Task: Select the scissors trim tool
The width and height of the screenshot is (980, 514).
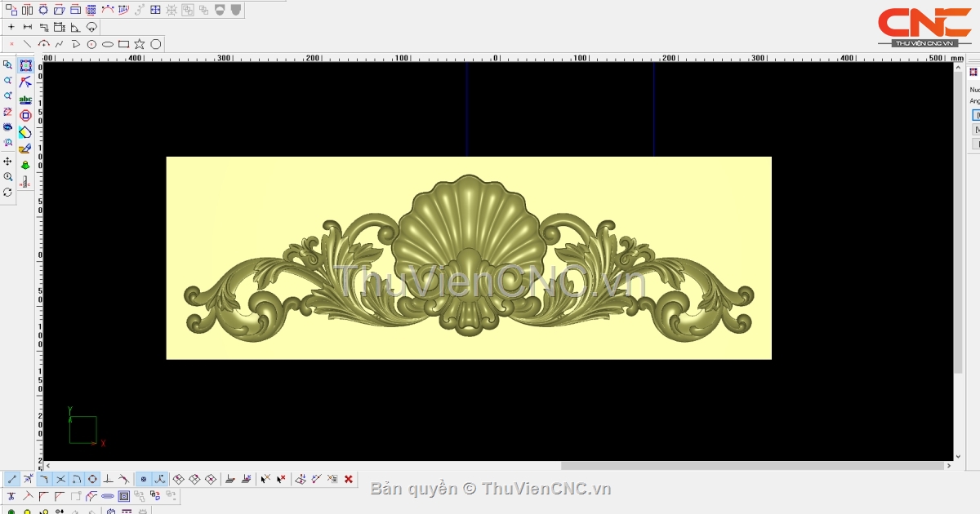Action: pos(11,496)
